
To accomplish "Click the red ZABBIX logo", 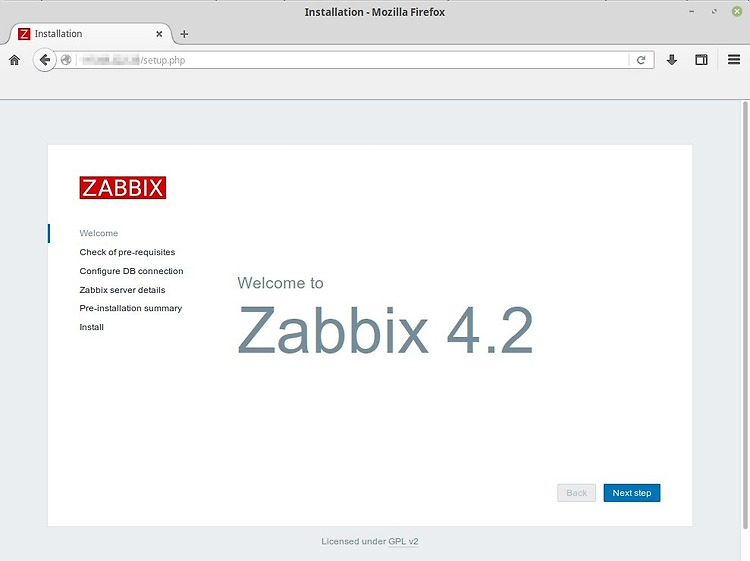I will pos(122,187).
